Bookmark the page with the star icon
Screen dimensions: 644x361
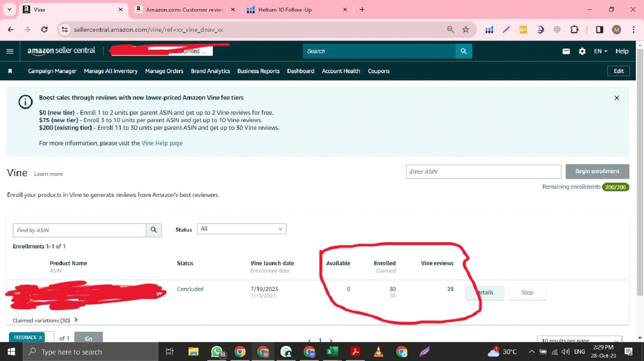point(466,30)
